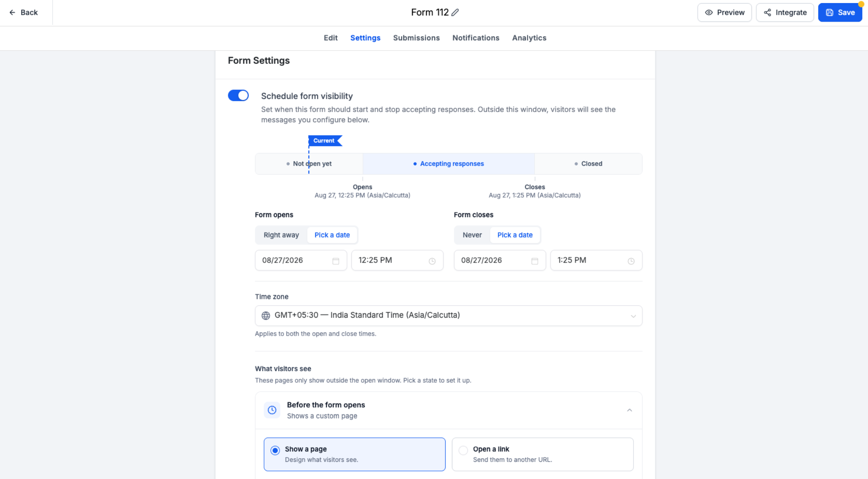Click the 1:25 PM time input

[596, 260]
